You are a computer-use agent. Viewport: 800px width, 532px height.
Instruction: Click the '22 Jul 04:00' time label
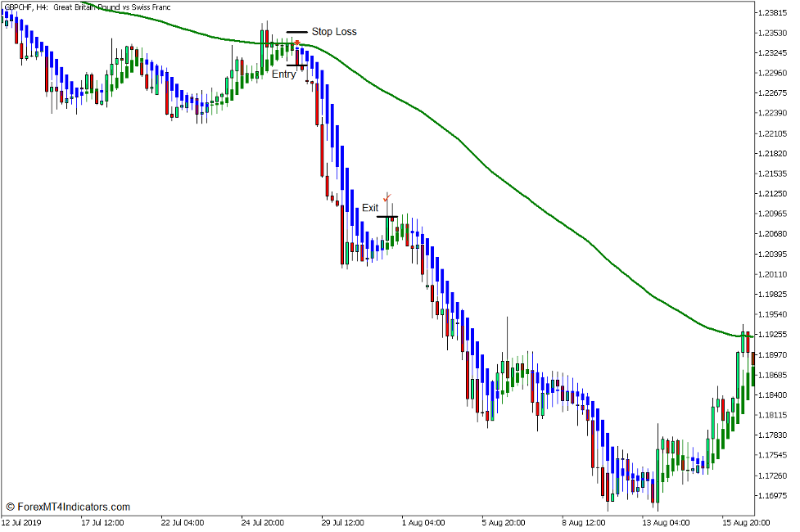coord(183,523)
